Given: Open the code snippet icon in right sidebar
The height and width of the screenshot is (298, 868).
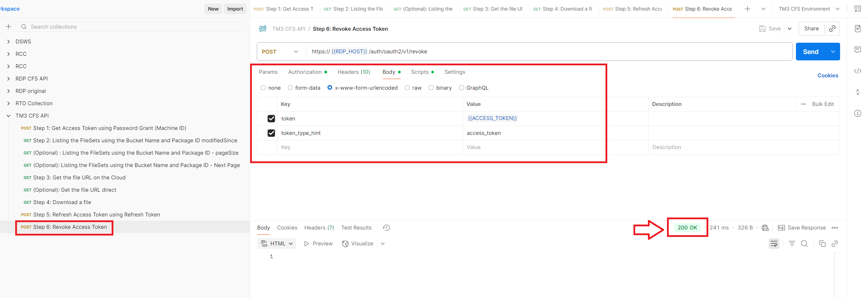Looking at the screenshot, I should tap(857, 71).
